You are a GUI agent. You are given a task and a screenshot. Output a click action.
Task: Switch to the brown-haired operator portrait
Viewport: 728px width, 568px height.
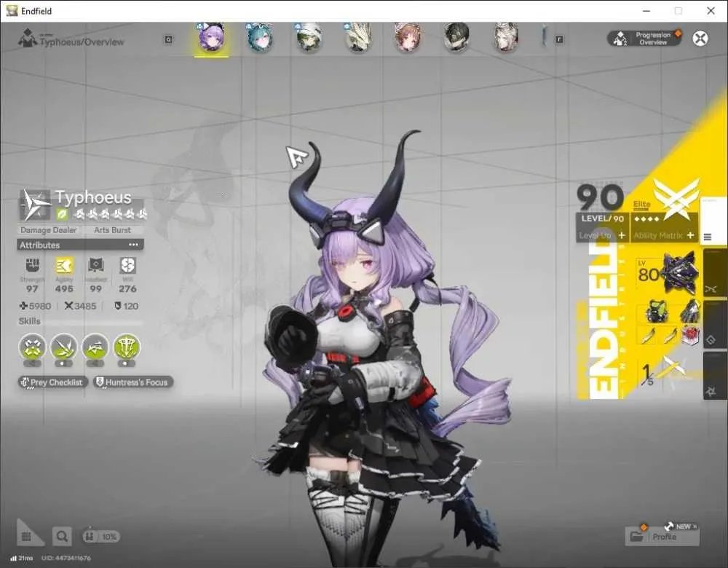tap(407, 38)
